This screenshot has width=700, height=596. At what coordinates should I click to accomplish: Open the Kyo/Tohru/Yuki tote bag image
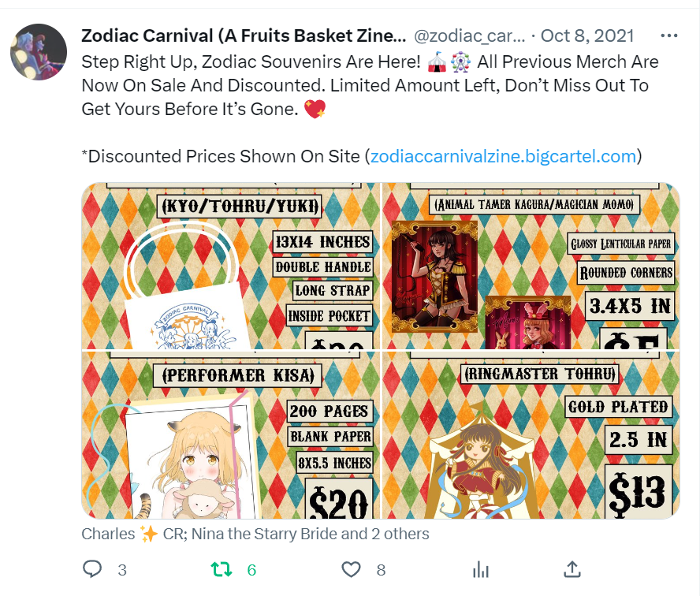(x=231, y=266)
